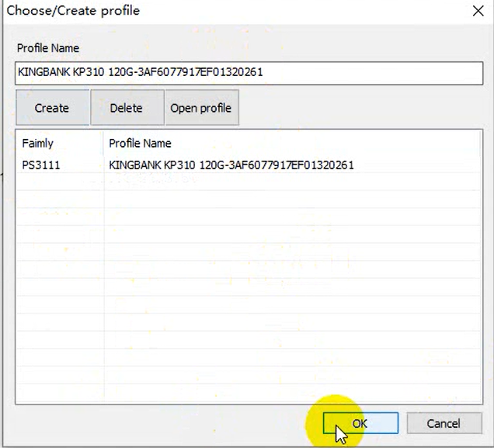Click the Profile Name label above the field
This screenshot has width=494, height=448.
[x=48, y=48]
